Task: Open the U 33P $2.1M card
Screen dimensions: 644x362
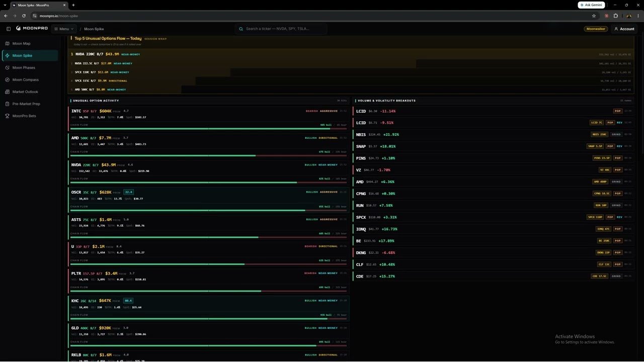Action: coord(208,253)
